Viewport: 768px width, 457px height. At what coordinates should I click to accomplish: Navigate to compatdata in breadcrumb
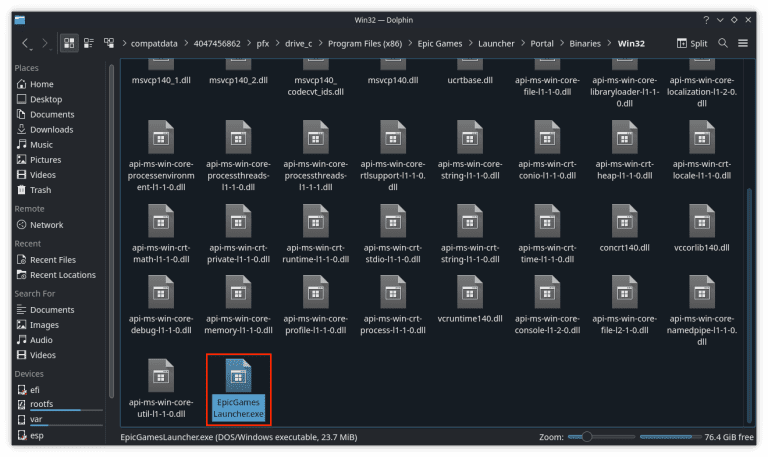click(154, 44)
